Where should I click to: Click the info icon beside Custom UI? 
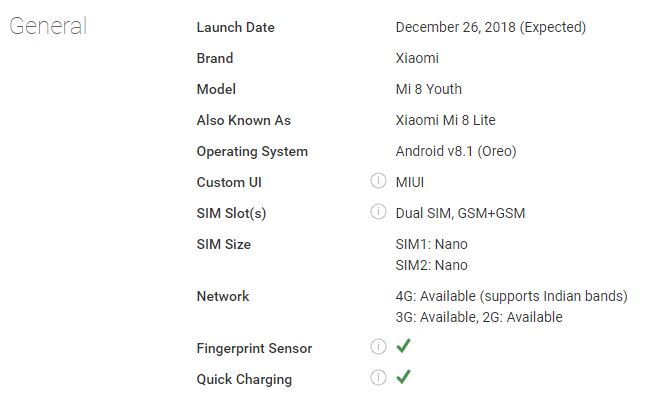(378, 181)
